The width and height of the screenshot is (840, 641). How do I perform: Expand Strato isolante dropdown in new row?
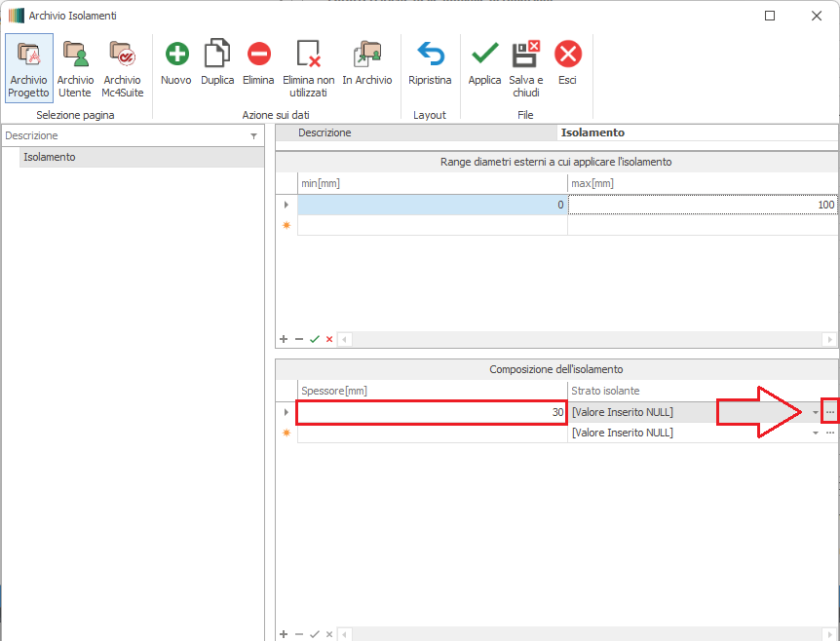pyautogui.click(x=816, y=433)
